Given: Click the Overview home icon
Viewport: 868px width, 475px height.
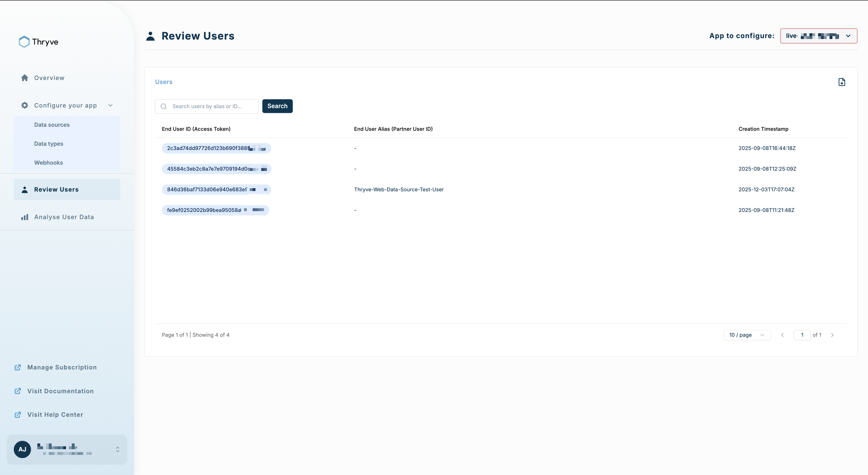Looking at the screenshot, I should 25,78.
